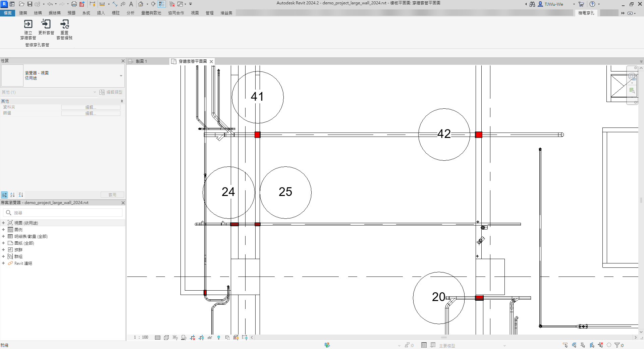Click the Print icon in quick access toolbar
The image size is (644, 349).
click(x=74, y=4)
